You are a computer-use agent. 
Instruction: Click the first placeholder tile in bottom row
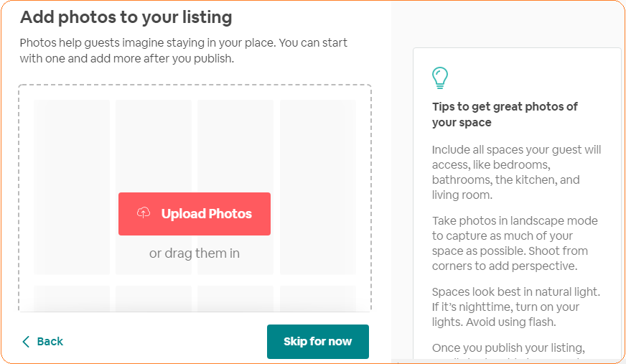pyautogui.click(x=72, y=298)
